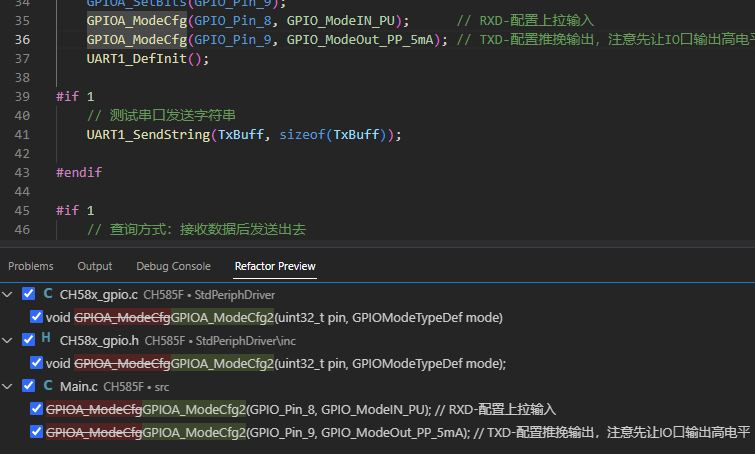Toggle checkbox for GPIO_Pin_8 rename change

[36, 409]
